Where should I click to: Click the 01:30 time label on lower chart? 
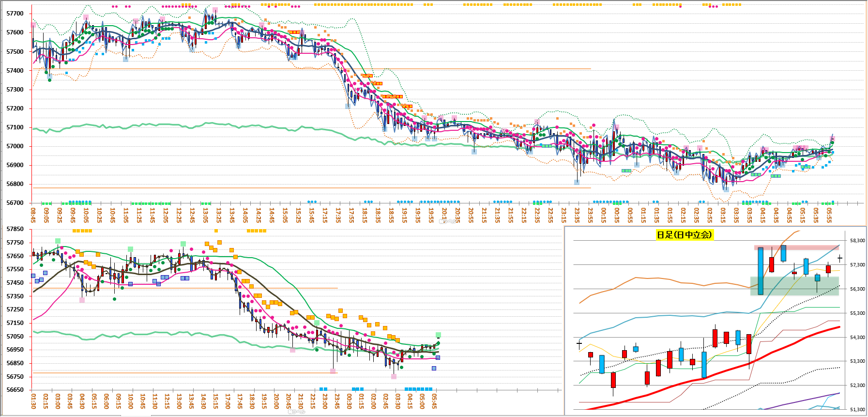pos(33,401)
